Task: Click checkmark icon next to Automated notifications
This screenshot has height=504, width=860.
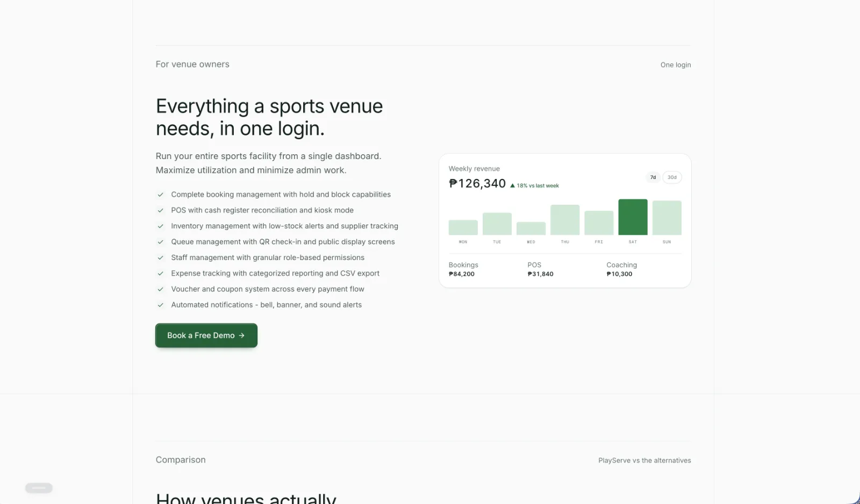Action: 160,305
